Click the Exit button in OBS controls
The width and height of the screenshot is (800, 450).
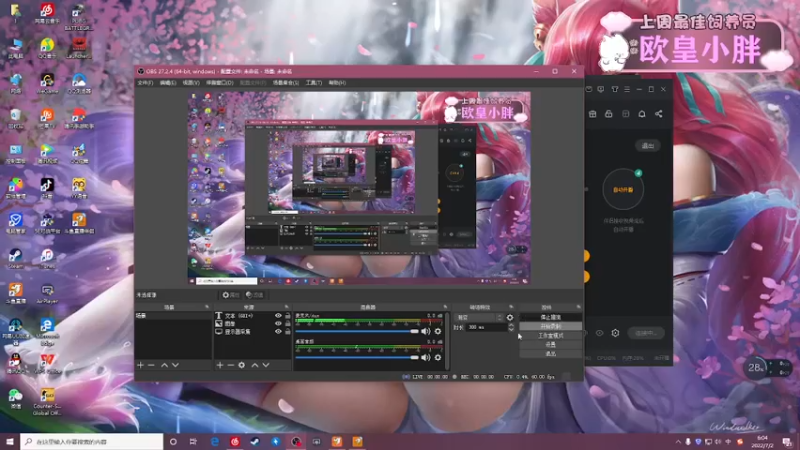pos(551,354)
